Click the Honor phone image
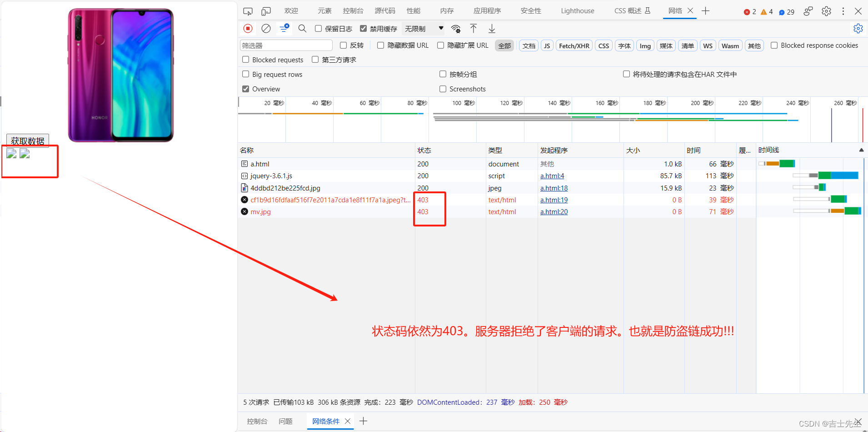The image size is (868, 432). (x=120, y=75)
